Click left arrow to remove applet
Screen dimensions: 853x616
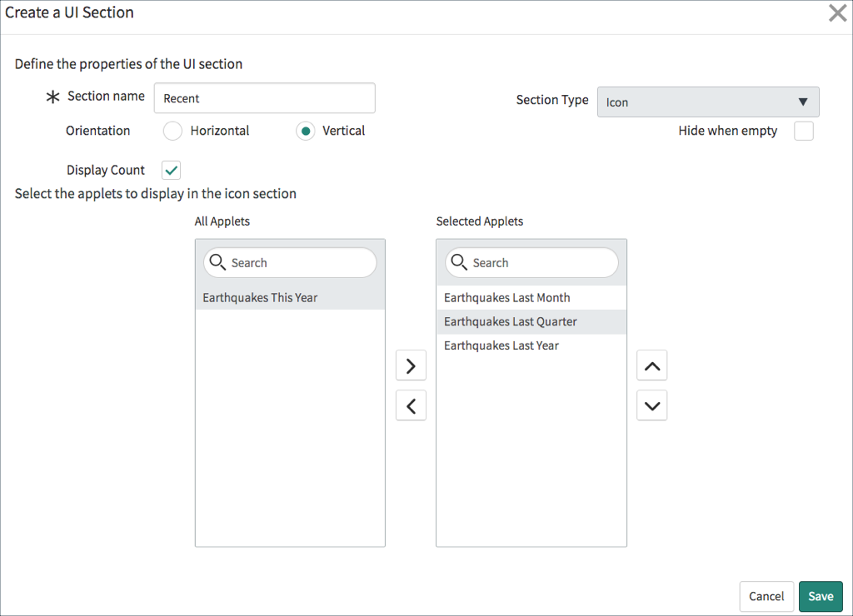(411, 405)
